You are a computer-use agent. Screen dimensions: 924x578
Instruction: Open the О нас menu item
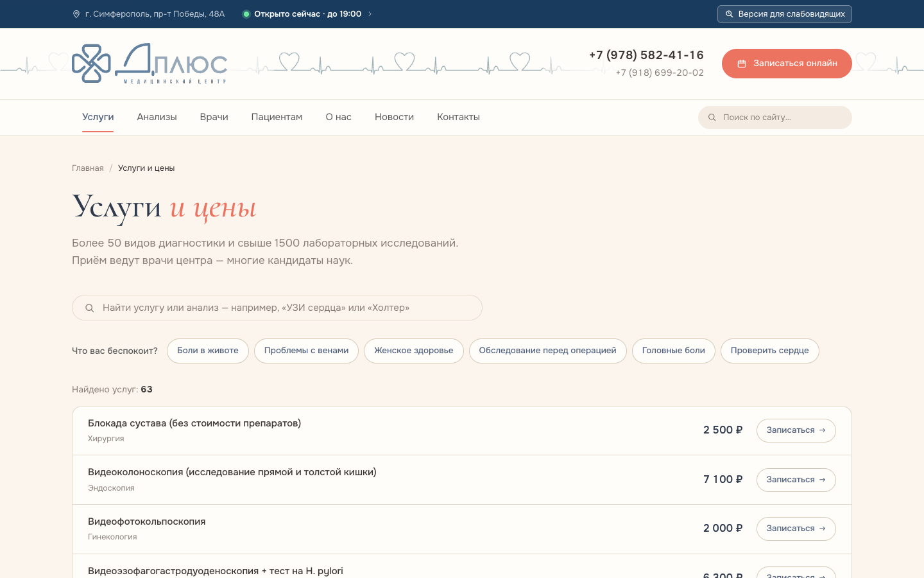pyautogui.click(x=338, y=117)
